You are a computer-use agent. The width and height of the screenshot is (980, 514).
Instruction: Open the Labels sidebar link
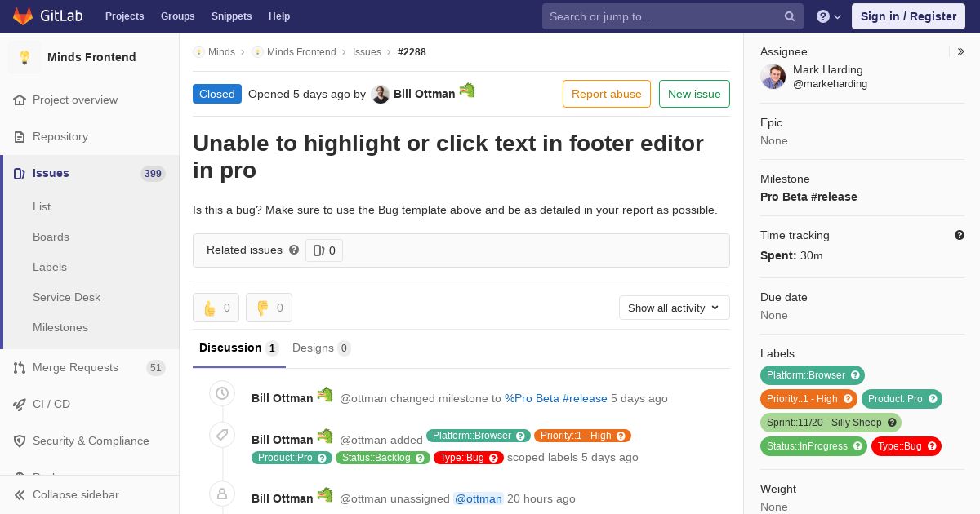(x=50, y=268)
